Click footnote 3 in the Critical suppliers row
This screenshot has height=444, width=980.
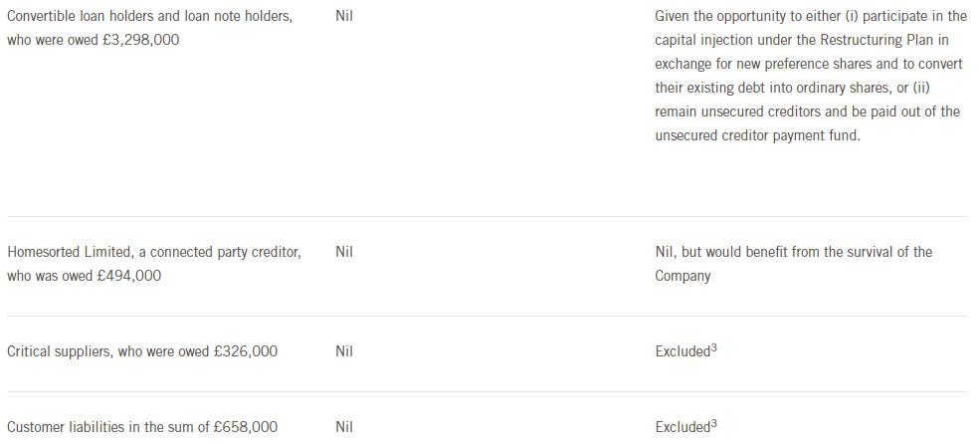click(713, 347)
